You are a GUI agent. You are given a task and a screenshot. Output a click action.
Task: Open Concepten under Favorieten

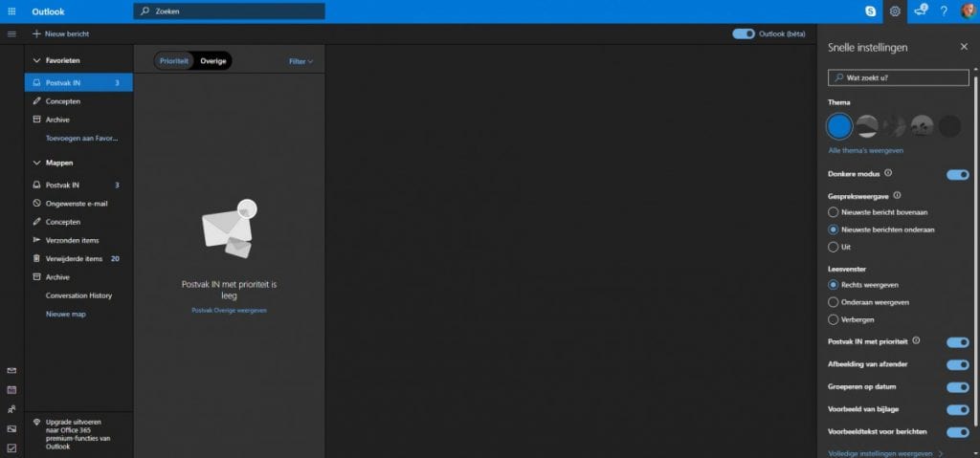[78, 100]
